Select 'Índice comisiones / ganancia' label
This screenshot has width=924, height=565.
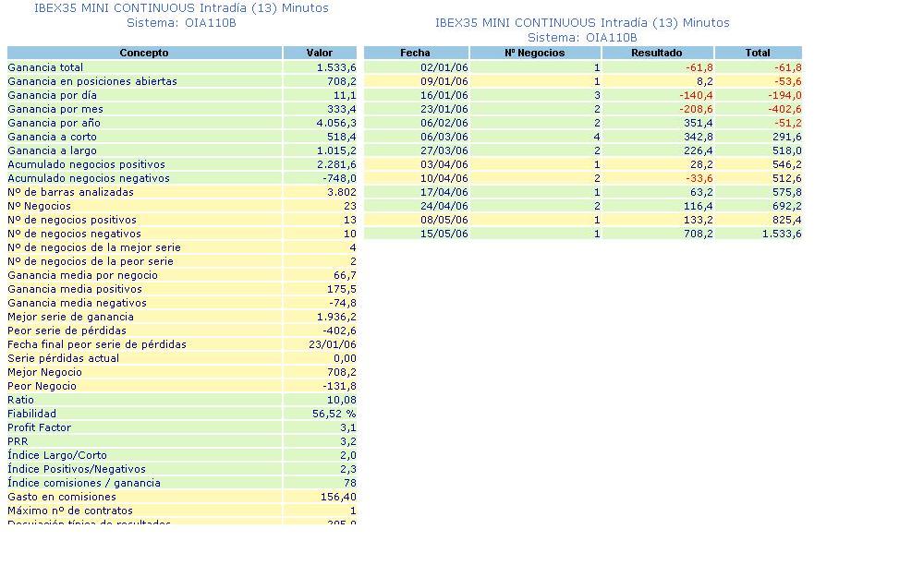pyautogui.click(x=84, y=483)
